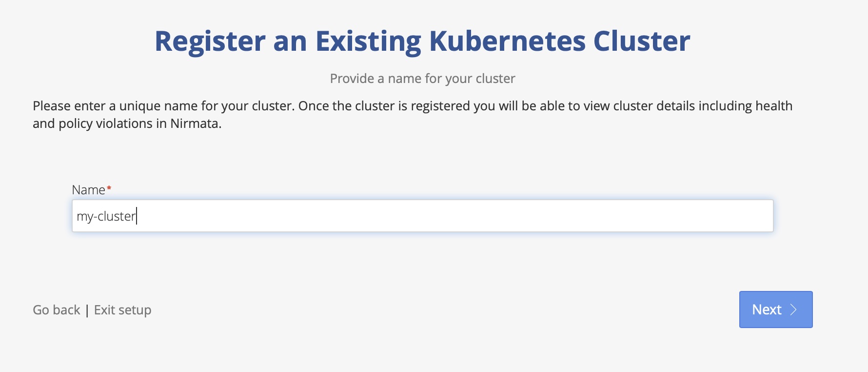Click the word 'Cluster' ending the title
This screenshot has width=868, height=372.
click(x=642, y=41)
